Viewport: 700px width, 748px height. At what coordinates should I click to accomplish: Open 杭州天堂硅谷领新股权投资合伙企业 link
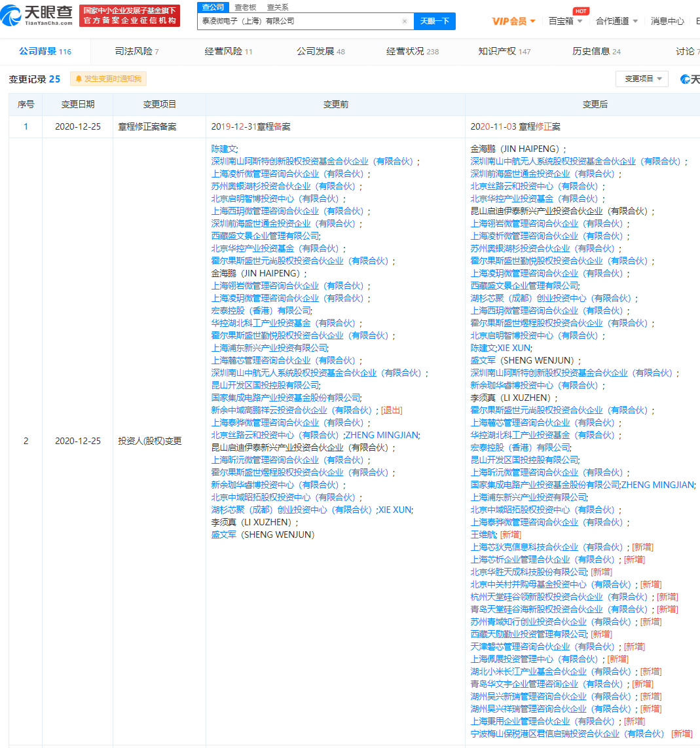pyautogui.click(x=559, y=597)
